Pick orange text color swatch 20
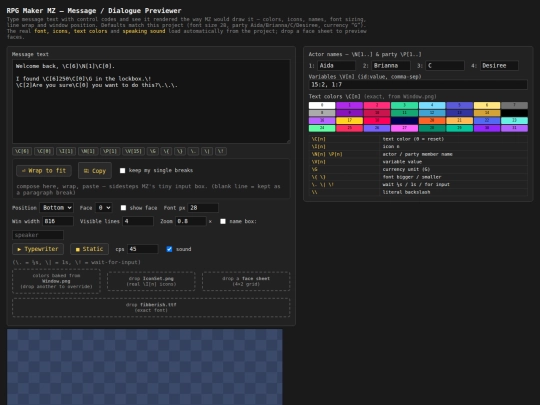Image resolution: width=540 pixels, height=405 pixels. [x=432, y=121]
